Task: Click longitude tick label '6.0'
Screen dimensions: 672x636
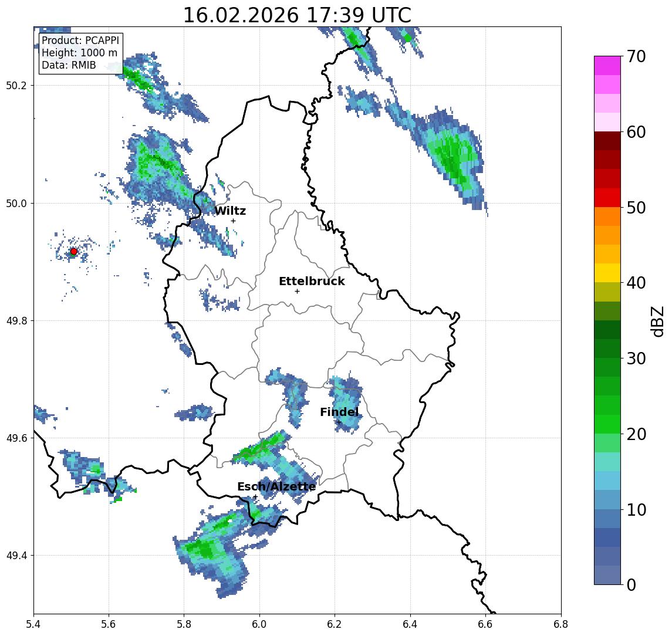Action: click(260, 624)
